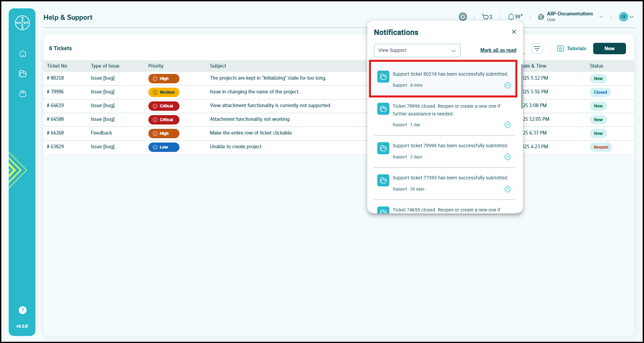Toggle the Critical priority badge on ticket 64619
The width and height of the screenshot is (644, 343).
coord(163,106)
